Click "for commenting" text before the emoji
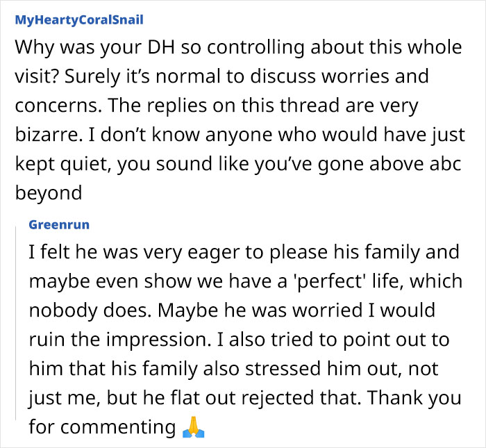Image resolution: width=486 pixels, height=448 pixels. click(101, 426)
